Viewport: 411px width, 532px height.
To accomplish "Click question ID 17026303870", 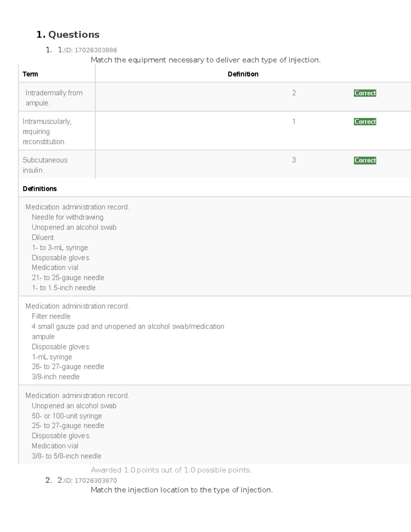I will [x=90, y=480].
